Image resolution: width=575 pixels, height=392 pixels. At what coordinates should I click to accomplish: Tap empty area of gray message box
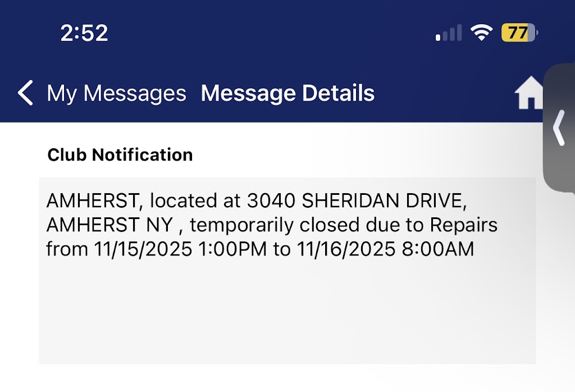pyautogui.click(x=286, y=314)
